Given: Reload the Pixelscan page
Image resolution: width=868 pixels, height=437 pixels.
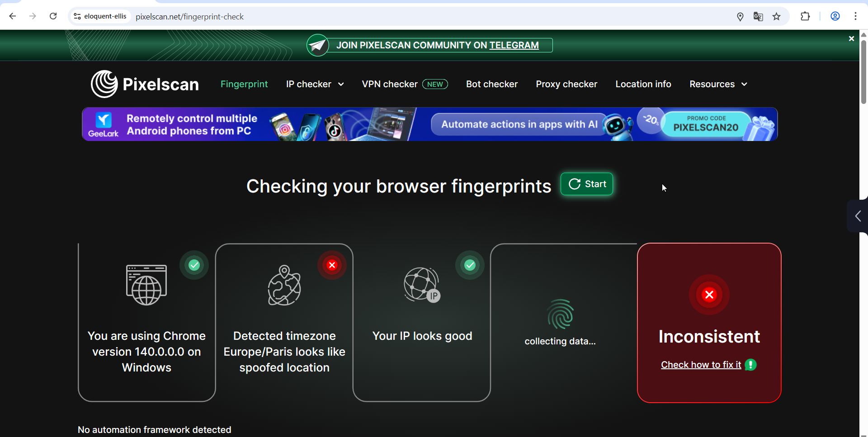Looking at the screenshot, I should click(53, 16).
